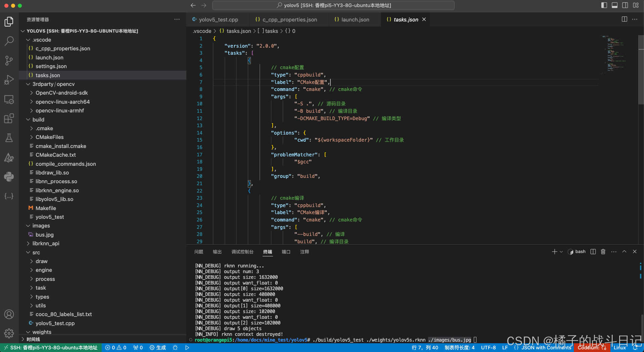Click the line and column indicator
The width and height of the screenshot is (644, 352).
(425, 348)
